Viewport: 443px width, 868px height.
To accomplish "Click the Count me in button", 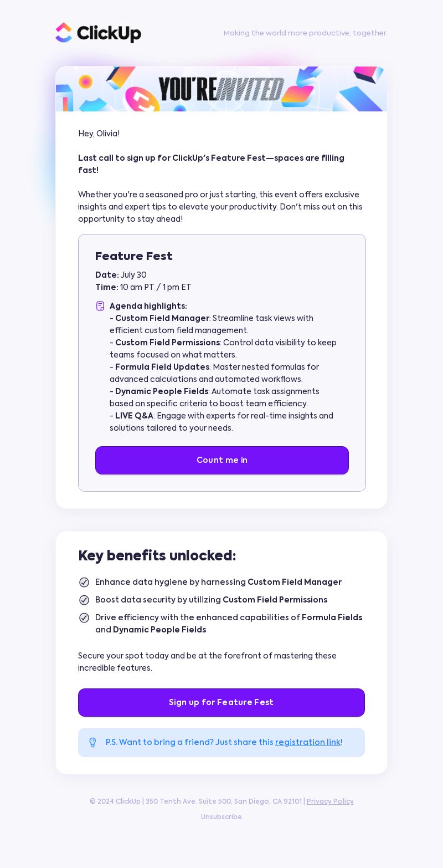I will click(222, 460).
